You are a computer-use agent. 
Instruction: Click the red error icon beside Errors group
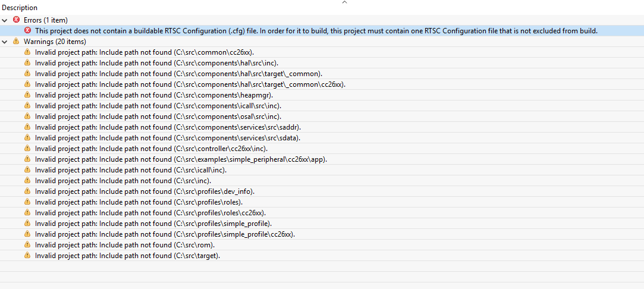click(x=16, y=20)
